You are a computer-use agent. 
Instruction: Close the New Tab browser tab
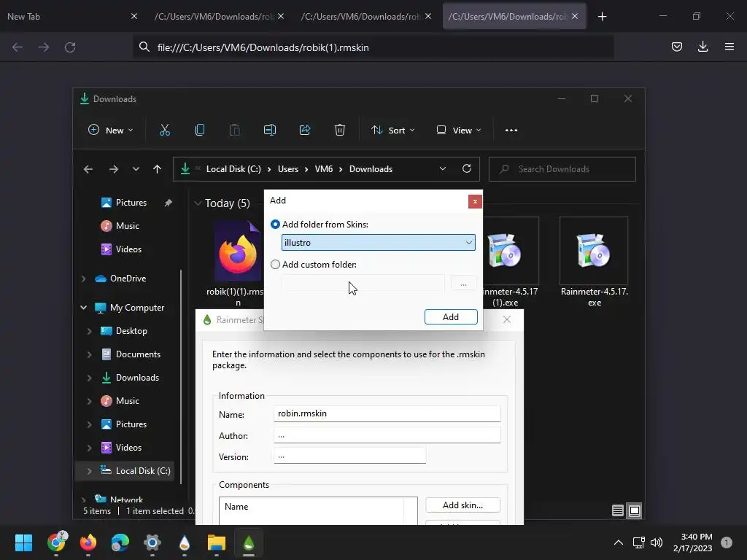(x=134, y=17)
